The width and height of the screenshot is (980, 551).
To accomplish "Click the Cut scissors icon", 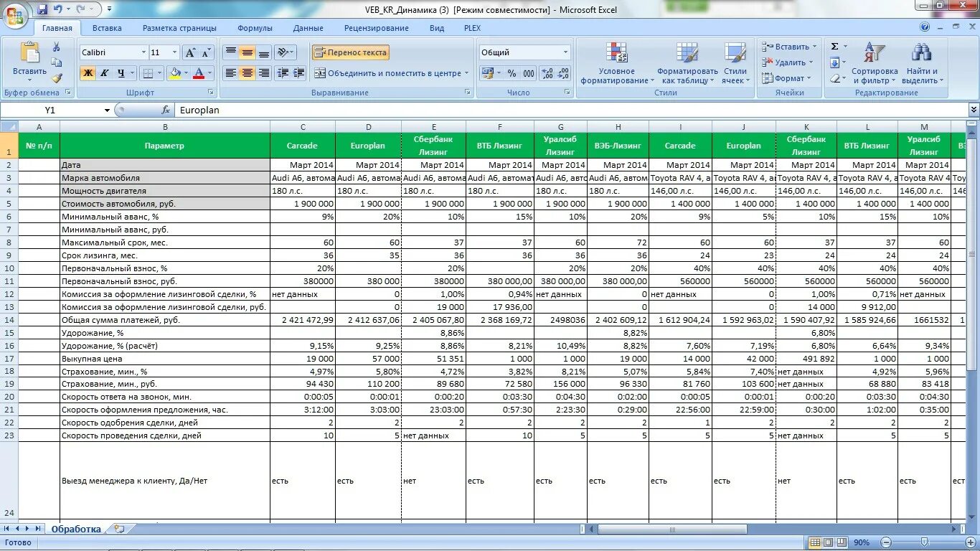I will tap(57, 47).
